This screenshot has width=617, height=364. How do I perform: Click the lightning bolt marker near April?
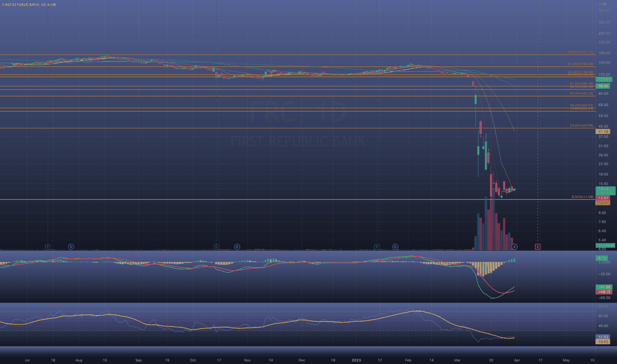pyautogui.click(x=514, y=247)
